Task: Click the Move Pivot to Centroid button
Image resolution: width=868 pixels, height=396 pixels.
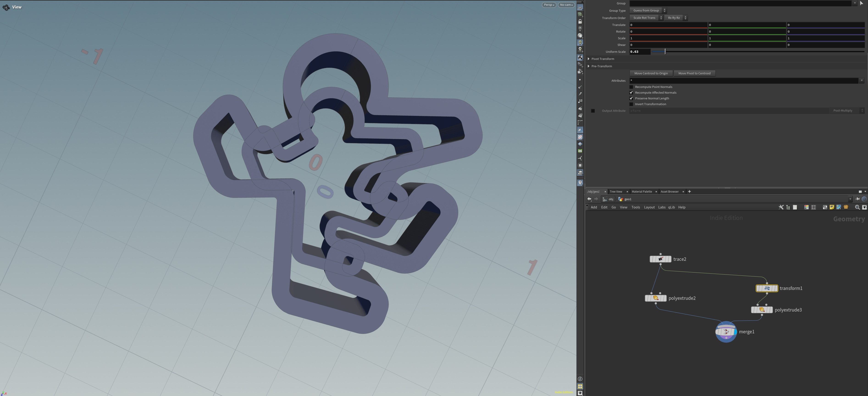Action: point(694,73)
